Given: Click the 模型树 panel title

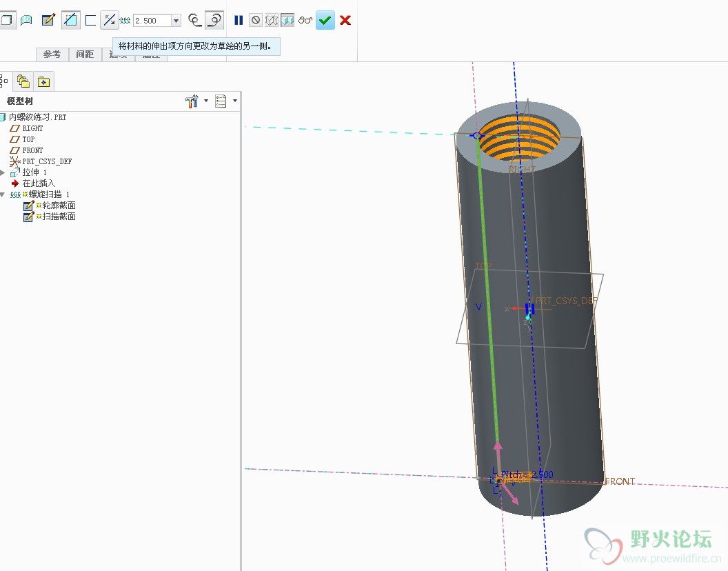Looking at the screenshot, I should pyautogui.click(x=20, y=101).
